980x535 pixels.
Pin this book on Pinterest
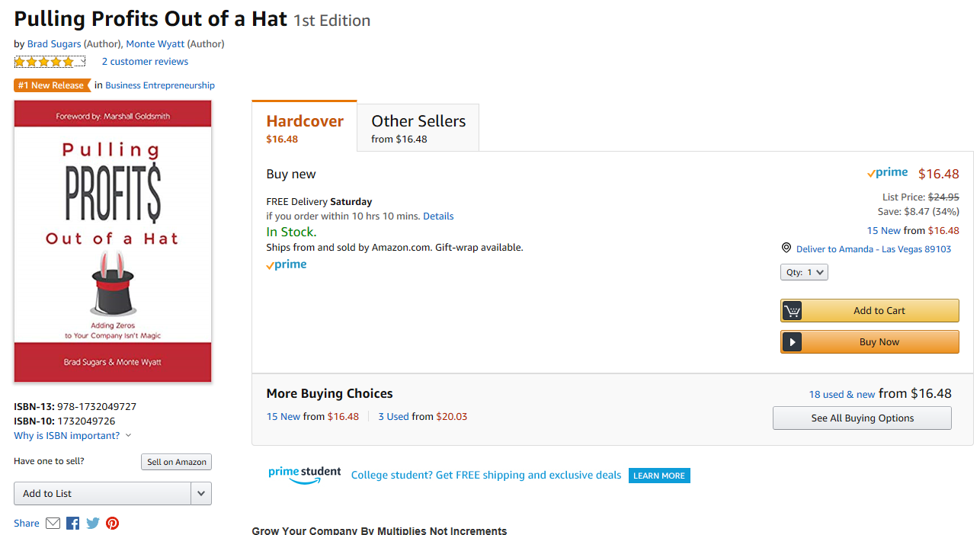(113, 524)
